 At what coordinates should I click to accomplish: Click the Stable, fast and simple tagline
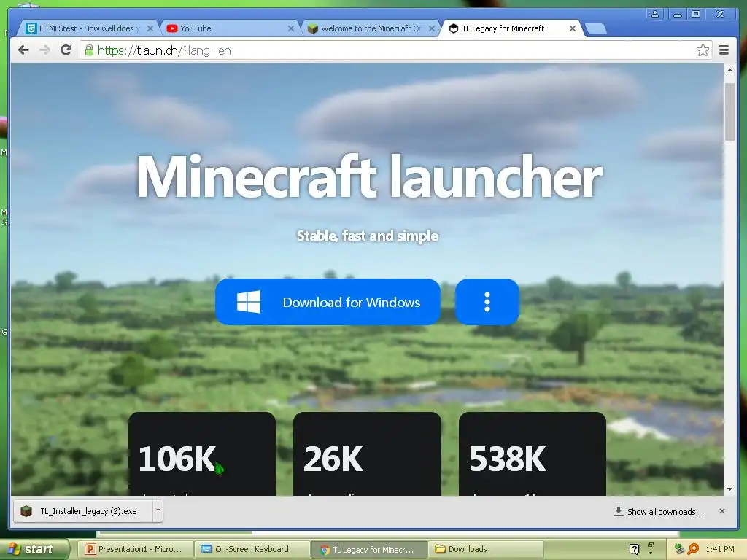(368, 236)
